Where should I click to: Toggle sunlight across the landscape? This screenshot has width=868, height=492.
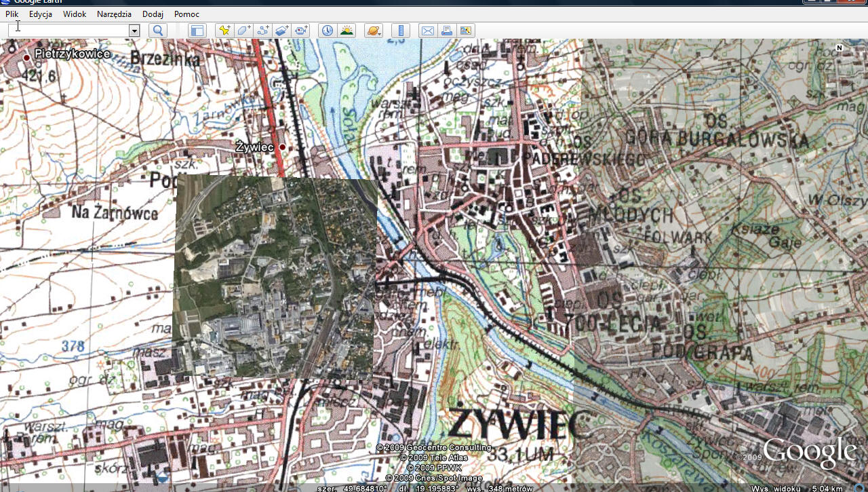347,31
